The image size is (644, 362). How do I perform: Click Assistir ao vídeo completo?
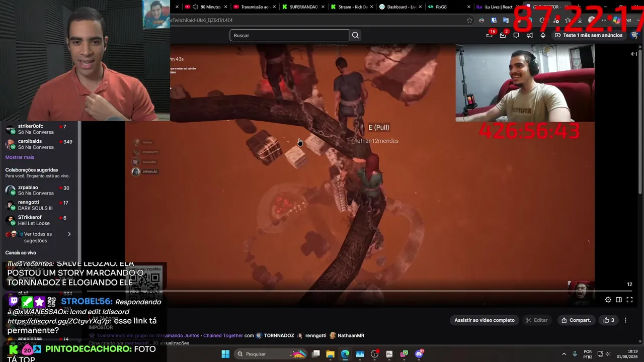485,320
